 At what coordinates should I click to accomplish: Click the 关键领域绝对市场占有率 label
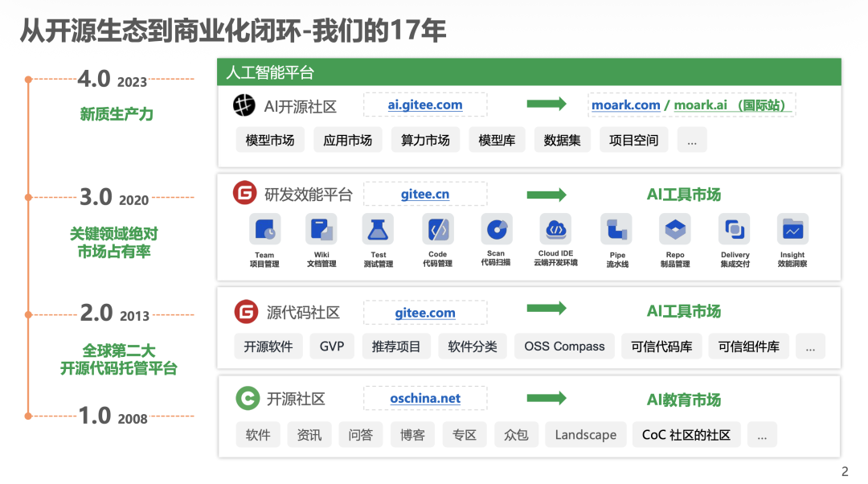114,243
